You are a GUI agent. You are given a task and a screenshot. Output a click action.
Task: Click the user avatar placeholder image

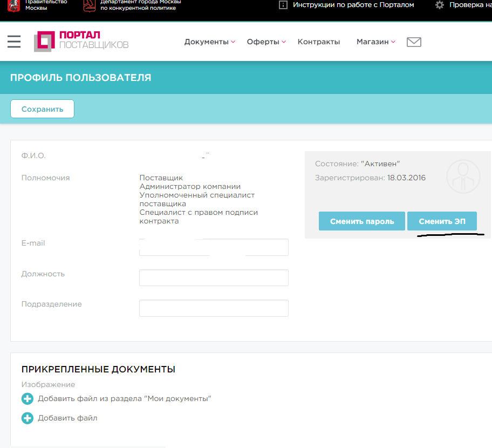pyautogui.click(x=463, y=177)
